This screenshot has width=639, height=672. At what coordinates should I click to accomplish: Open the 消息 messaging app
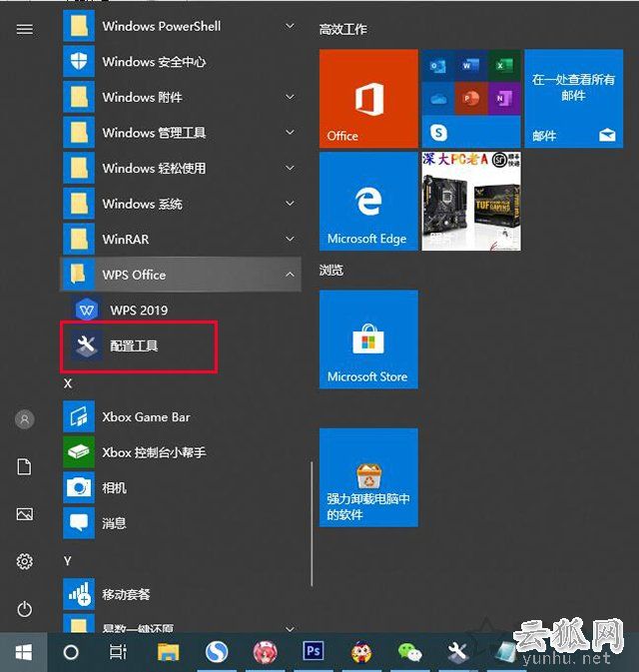(x=181, y=523)
